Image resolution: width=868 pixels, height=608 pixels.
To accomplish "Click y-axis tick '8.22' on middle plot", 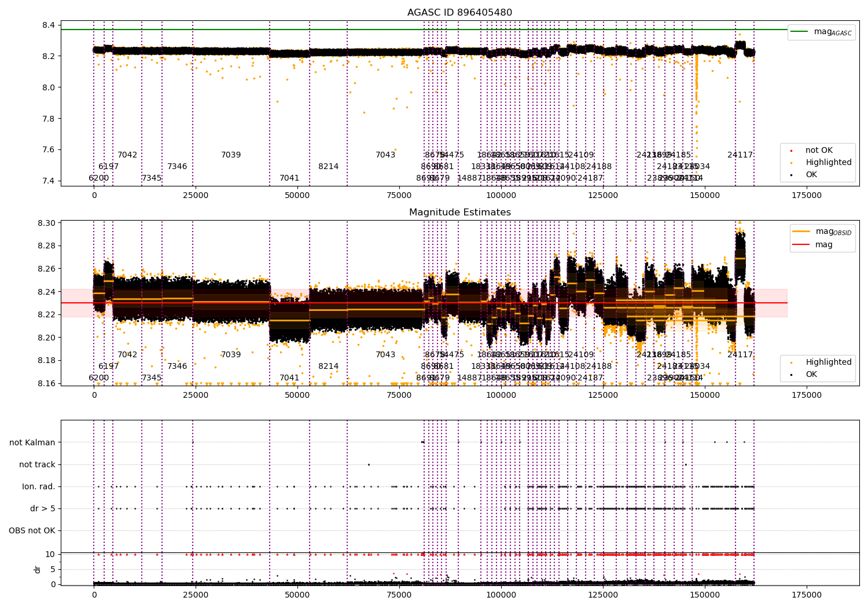I will click(x=46, y=314).
